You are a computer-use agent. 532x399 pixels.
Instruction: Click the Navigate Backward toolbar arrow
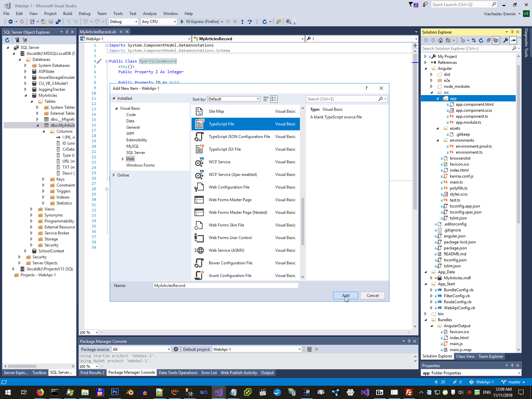pos(11,22)
